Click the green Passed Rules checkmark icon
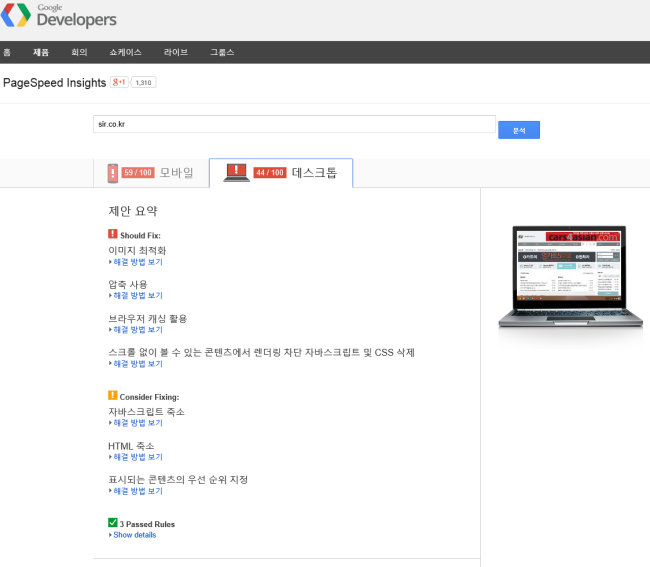Image resolution: width=650 pixels, height=567 pixels. (x=113, y=523)
